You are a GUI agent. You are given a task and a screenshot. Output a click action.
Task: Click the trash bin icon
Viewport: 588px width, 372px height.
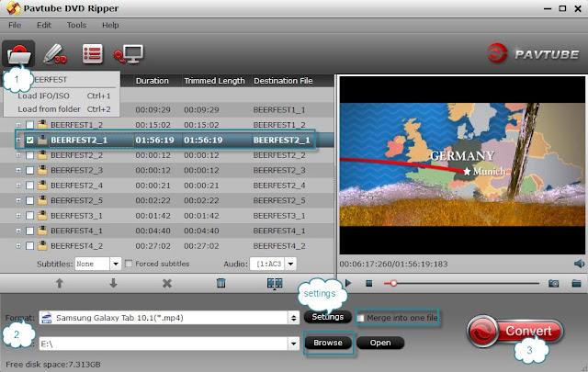[x=220, y=283]
